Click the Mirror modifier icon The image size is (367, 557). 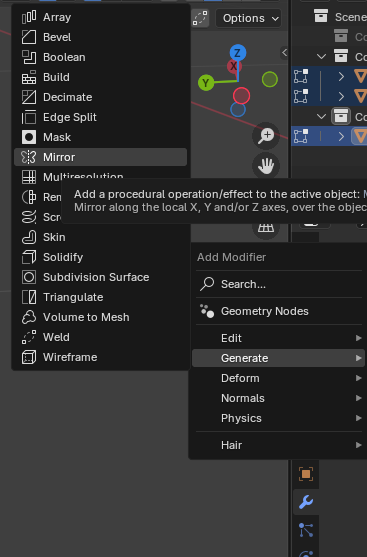click(x=29, y=157)
